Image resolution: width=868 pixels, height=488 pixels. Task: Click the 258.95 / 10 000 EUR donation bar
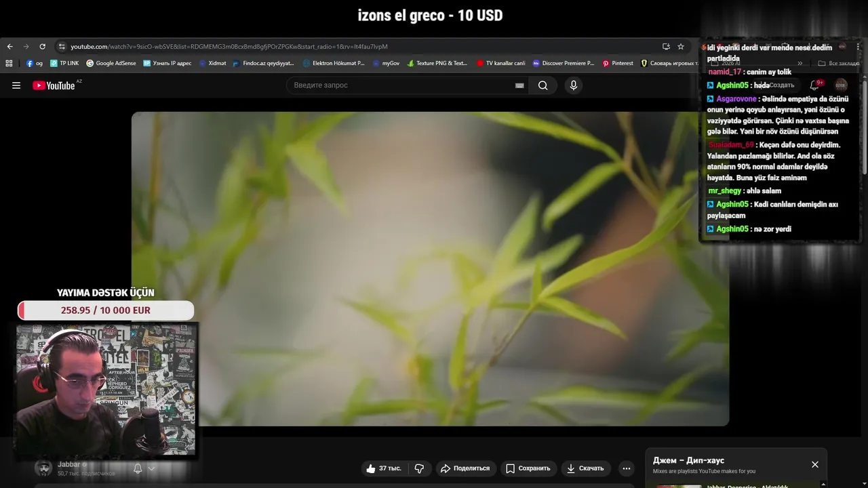[x=106, y=310]
